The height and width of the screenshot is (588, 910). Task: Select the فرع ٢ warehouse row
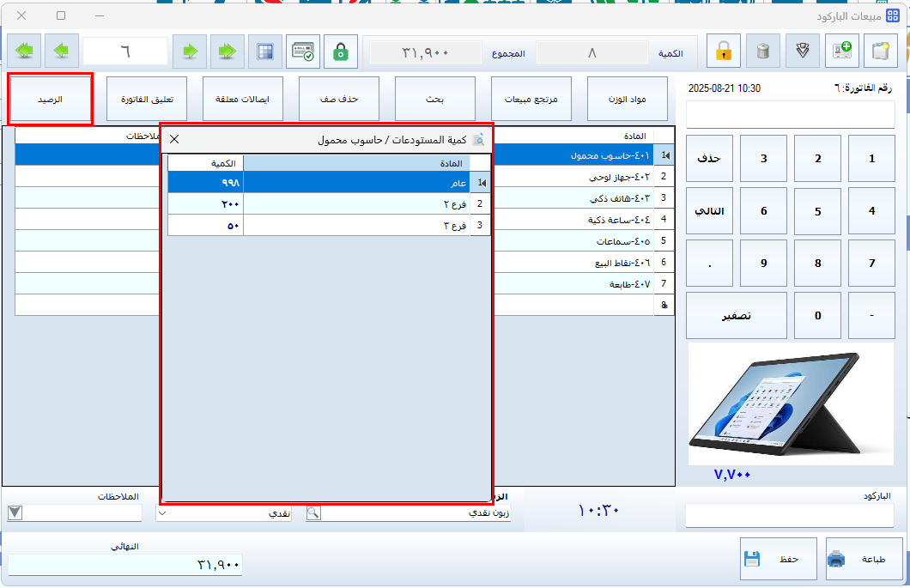click(329, 203)
